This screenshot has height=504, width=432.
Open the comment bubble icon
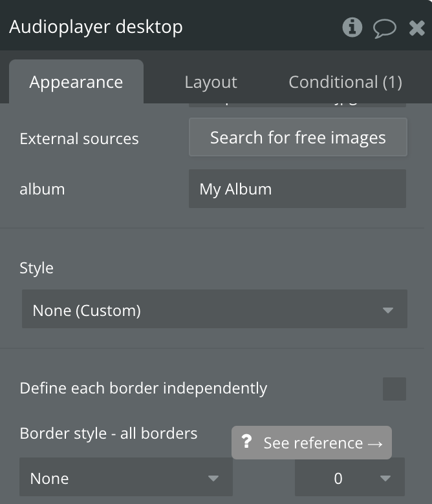tap(385, 28)
